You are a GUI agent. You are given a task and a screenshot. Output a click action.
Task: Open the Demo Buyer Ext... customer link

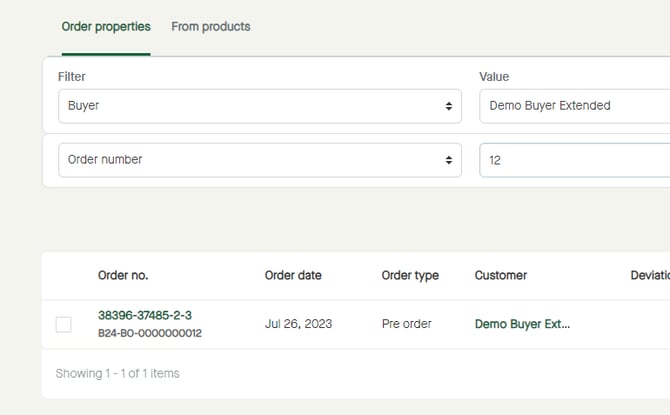[x=522, y=324]
